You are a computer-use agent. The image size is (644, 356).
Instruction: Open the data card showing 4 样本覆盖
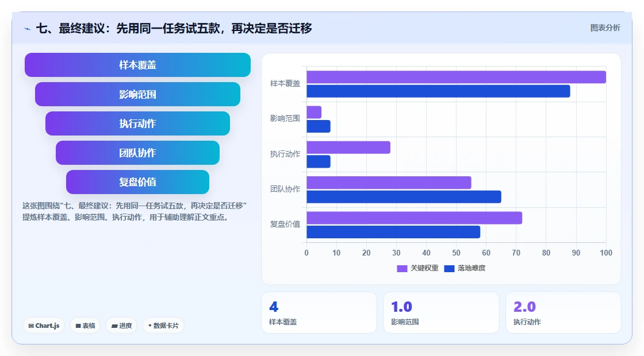319,312
